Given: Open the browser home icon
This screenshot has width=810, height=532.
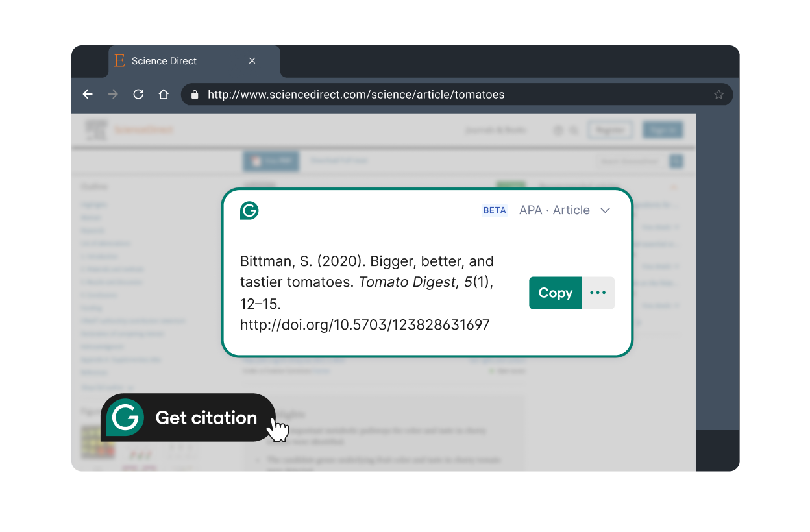Looking at the screenshot, I should [x=164, y=95].
